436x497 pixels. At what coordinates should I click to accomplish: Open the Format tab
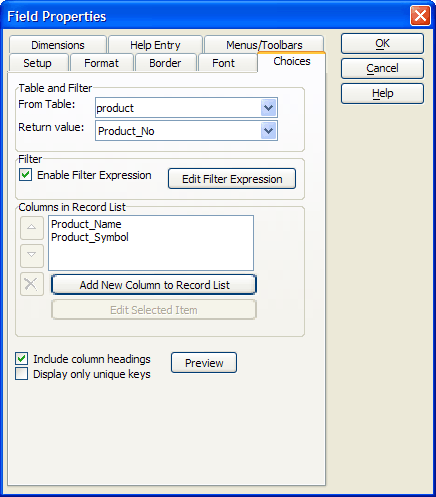[101, 63]
